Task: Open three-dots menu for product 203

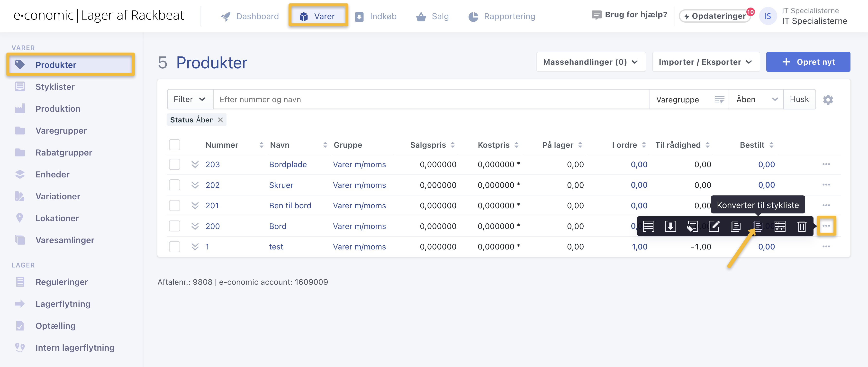Action: pyautogui.click(x=826, y=165)
